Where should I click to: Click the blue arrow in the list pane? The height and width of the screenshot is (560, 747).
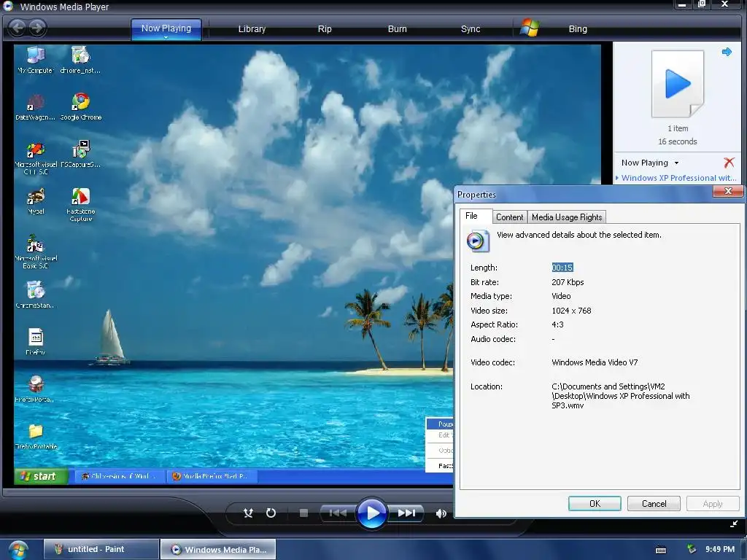[727, 52]
